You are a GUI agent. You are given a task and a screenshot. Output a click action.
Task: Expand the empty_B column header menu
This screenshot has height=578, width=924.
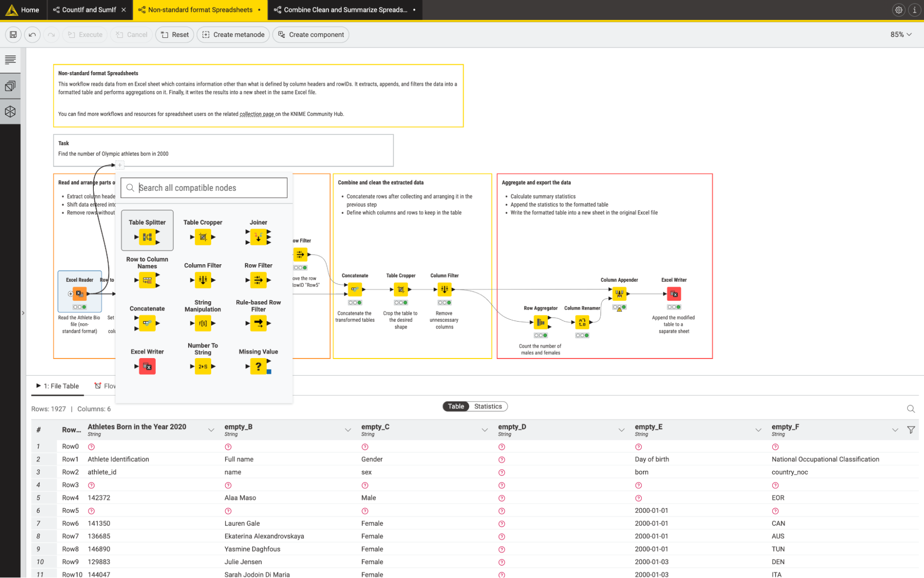(348, 430)
